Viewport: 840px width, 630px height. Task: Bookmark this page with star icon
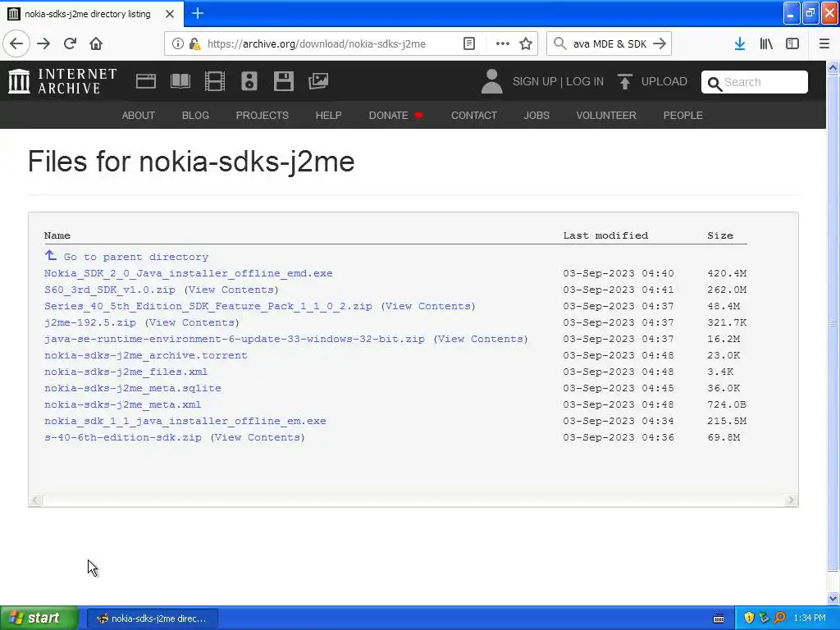click(526, 44)
